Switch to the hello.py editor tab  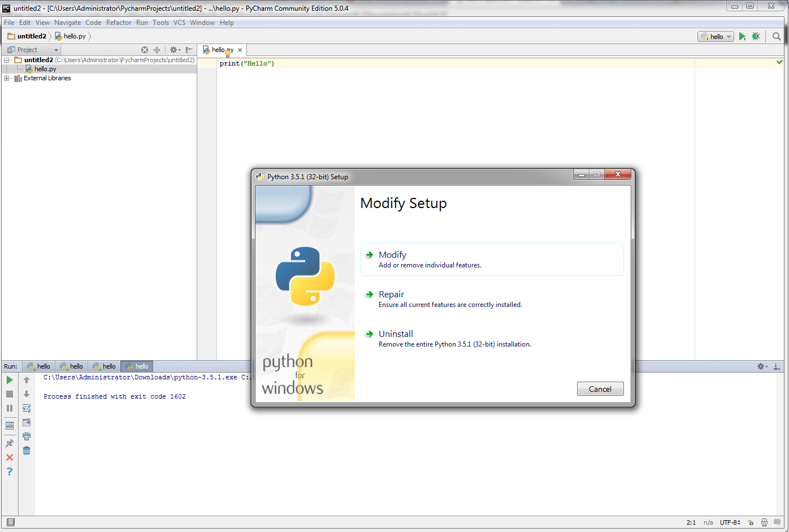point(220,49)
